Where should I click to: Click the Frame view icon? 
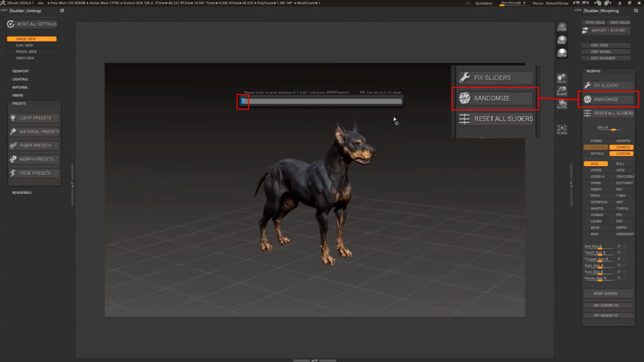tap(562, 129)
